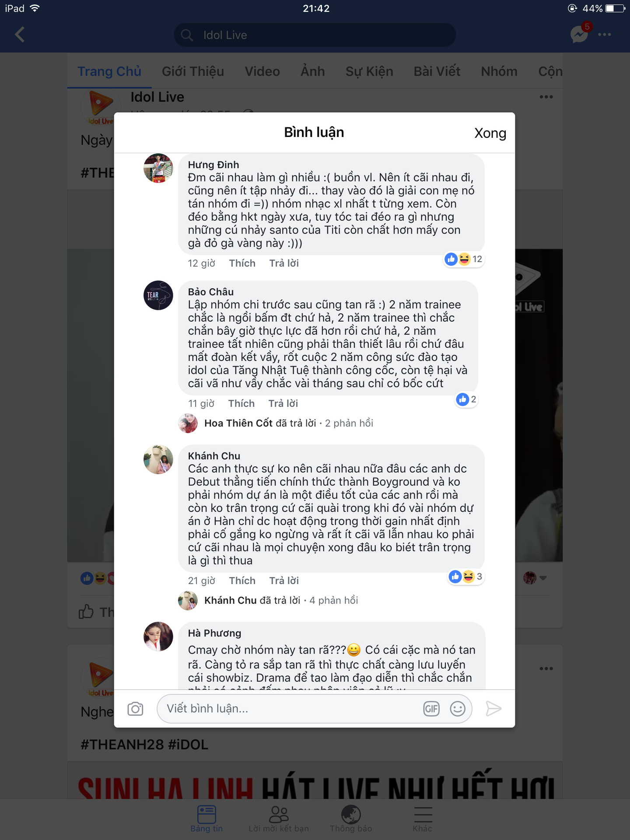View reactions on Hưng Đinh's comment

click(x=463, y=259)
